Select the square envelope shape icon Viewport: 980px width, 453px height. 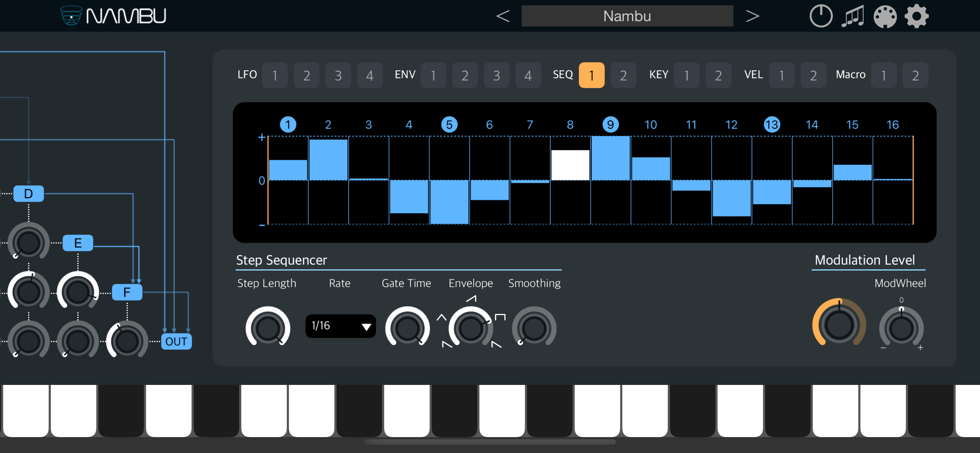[x=500, y=317]
